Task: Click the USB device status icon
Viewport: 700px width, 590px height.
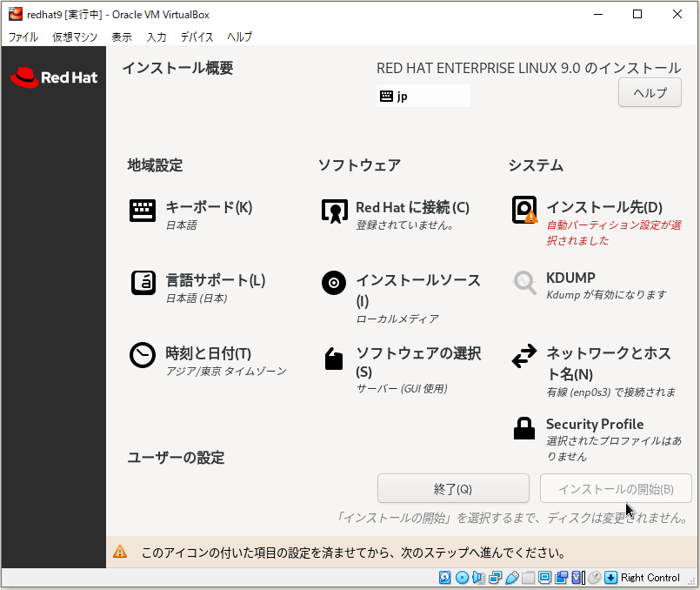Action: pyautogui.click(x=511, y=578)
